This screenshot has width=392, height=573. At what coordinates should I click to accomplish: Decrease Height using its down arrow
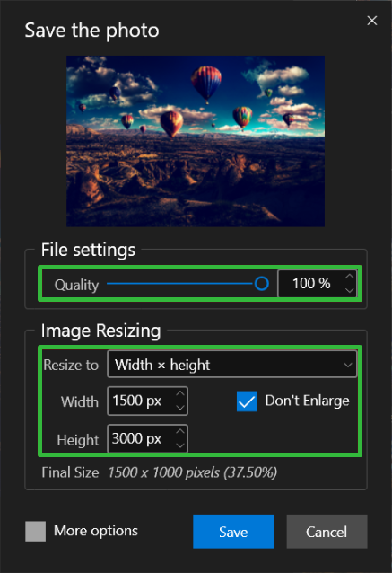pos(180,445)
